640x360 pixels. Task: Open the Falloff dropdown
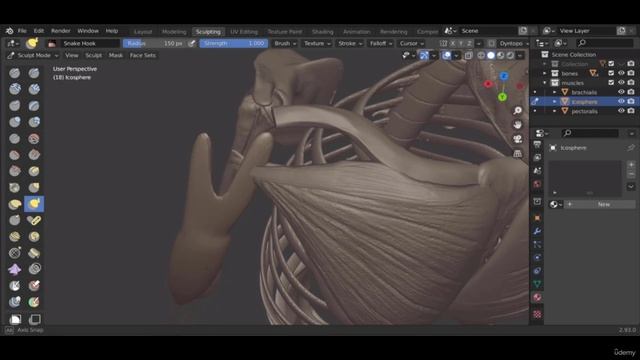(x=381, y=43)
